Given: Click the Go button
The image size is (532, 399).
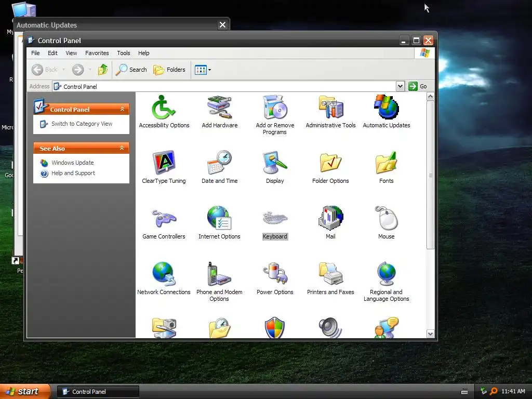Looking at the screenshot, I should [x=418, y=86].
